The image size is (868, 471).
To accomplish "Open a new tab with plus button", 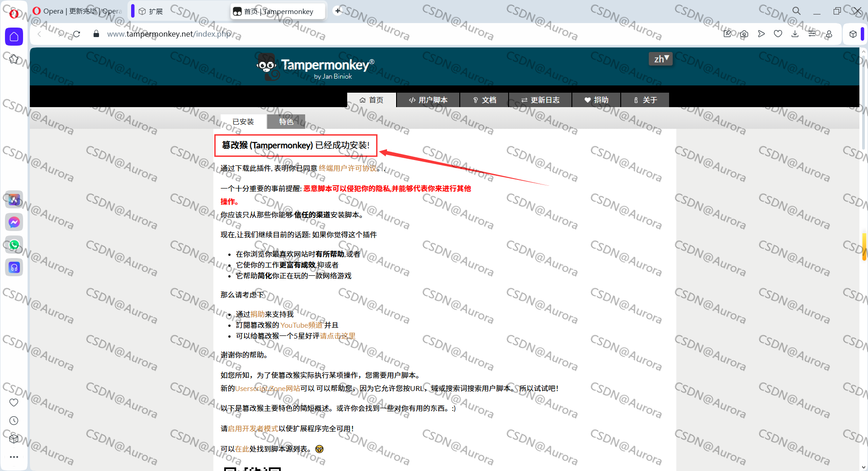I will [338, 11].
